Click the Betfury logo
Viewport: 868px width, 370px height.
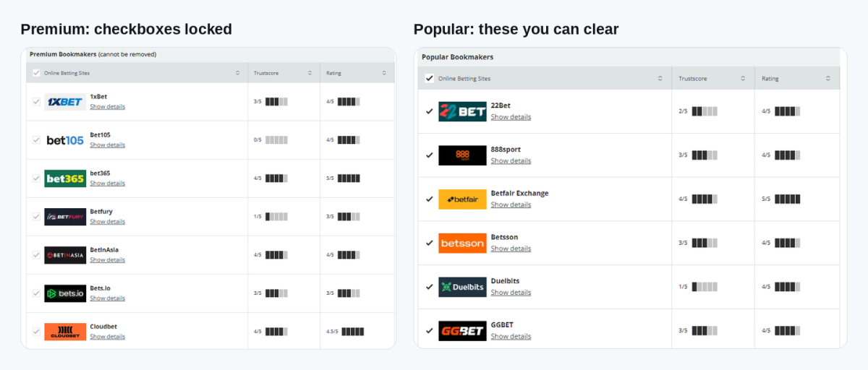tap(65, 217)
